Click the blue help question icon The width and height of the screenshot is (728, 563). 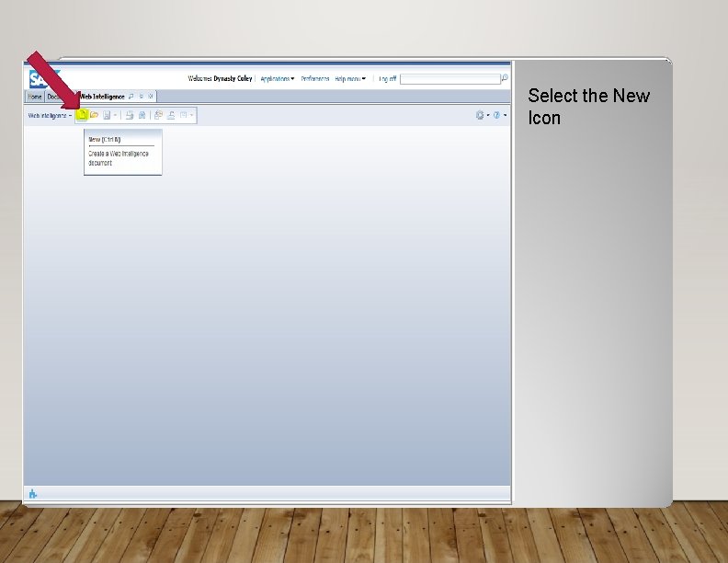(496, 115)
